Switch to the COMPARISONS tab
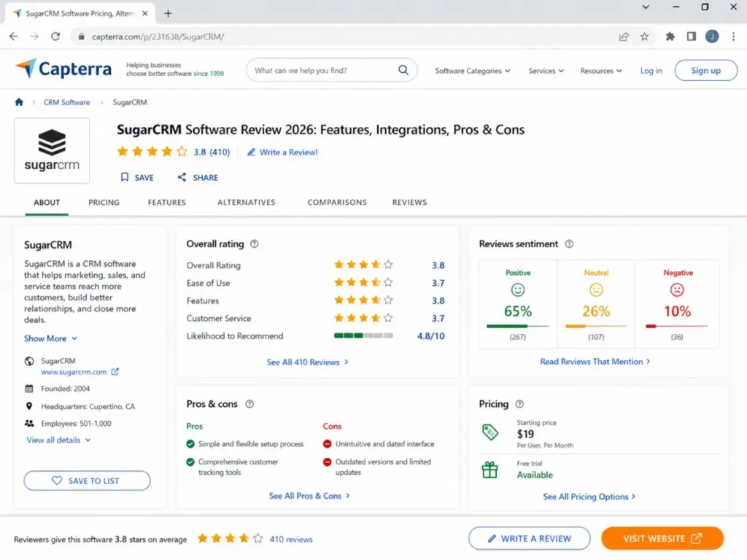Viewport: 747px width, 560px height. [337, 203]
